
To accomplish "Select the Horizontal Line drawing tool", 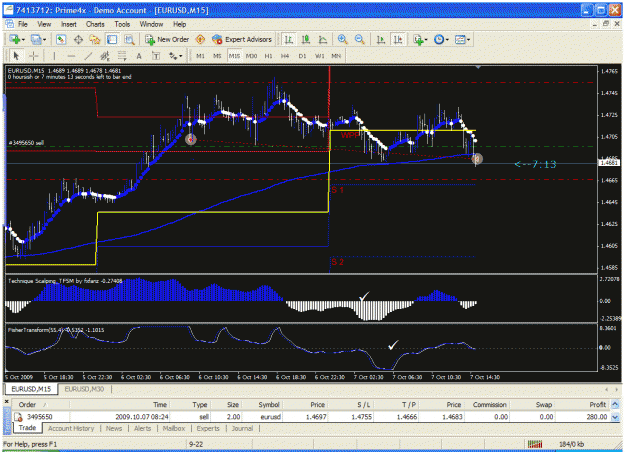I will pyautogui.click(x=71, y=56).
